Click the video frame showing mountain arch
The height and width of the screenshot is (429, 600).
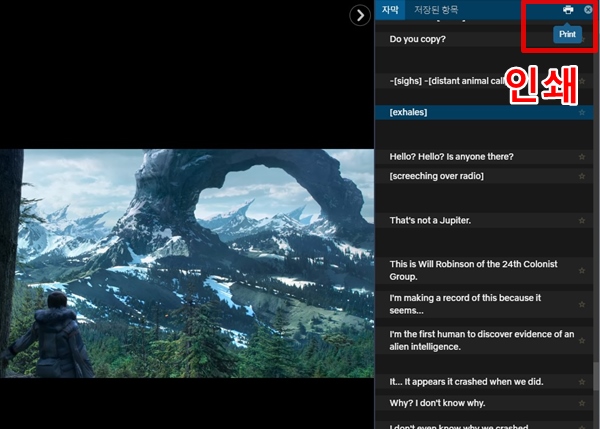coord(187,263)
